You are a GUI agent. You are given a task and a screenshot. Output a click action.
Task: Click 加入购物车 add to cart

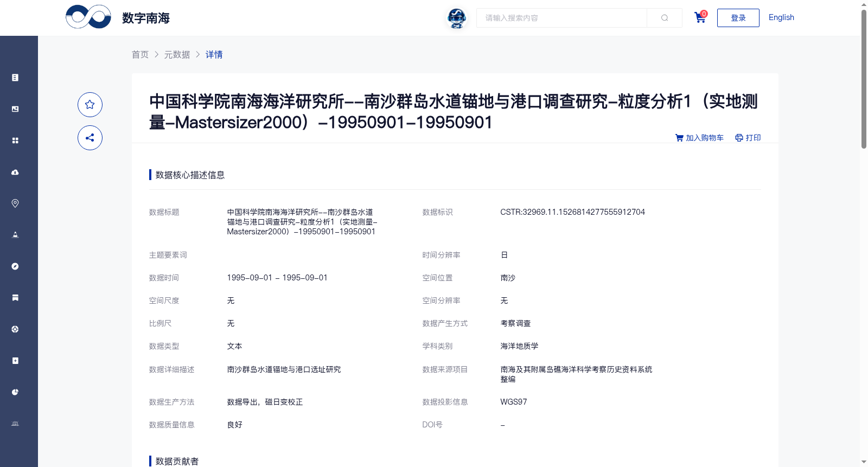coord(699,138)
